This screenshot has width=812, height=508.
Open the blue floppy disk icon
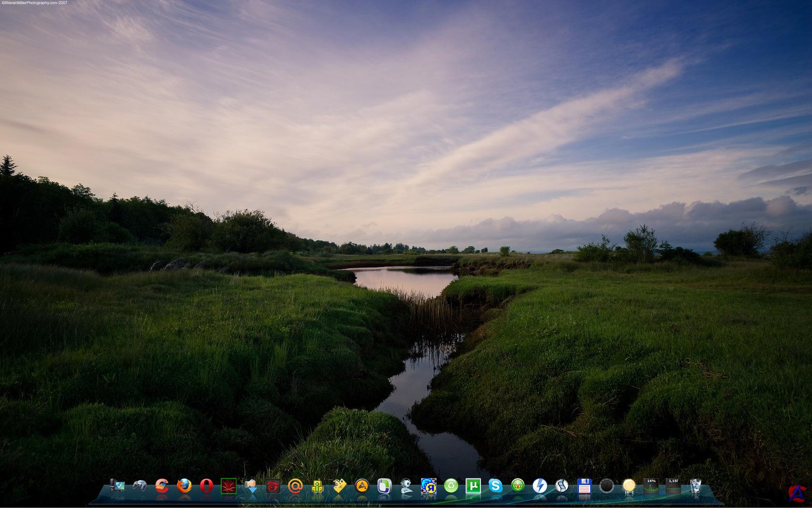click(584, 486)
